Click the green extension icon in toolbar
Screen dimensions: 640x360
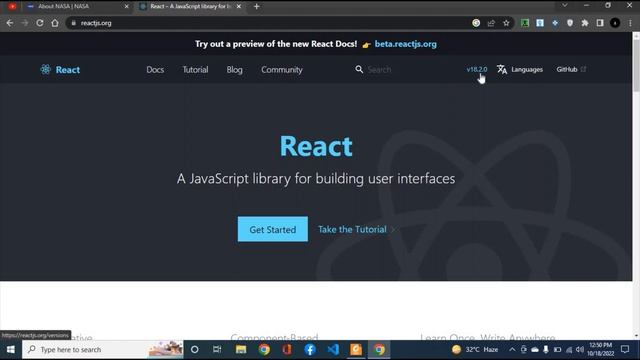525,23
